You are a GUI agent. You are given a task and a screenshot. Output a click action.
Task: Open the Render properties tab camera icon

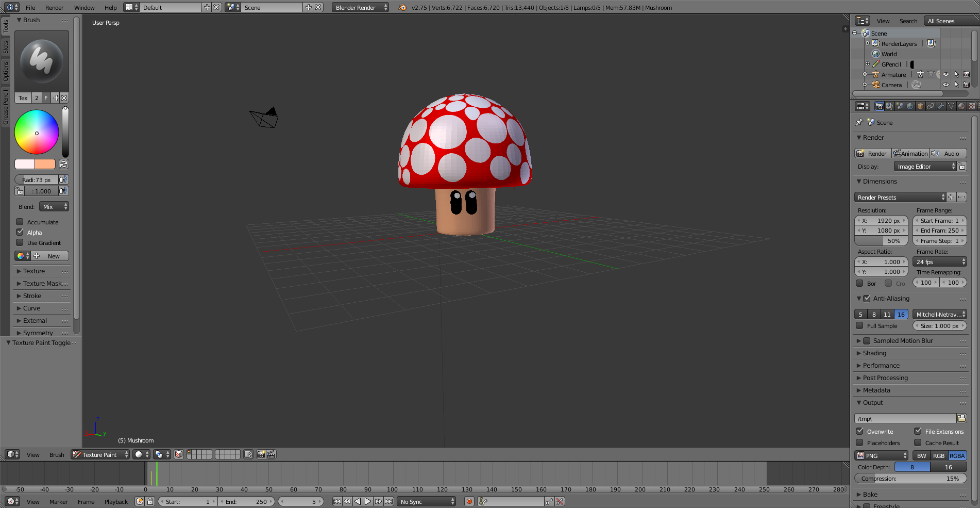point(879,106)
